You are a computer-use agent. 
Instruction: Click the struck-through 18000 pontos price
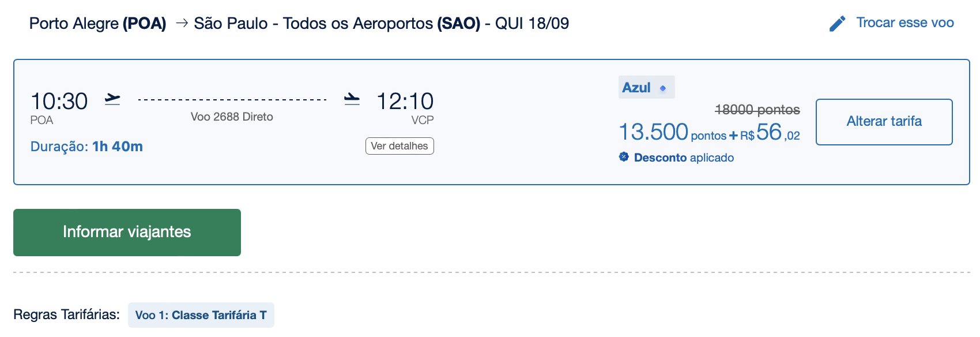point(757,110)
